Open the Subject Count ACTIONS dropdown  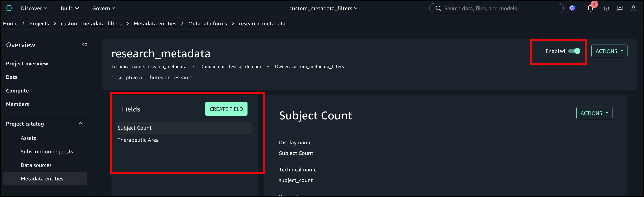pyautogui.click(x=594, y=113)
